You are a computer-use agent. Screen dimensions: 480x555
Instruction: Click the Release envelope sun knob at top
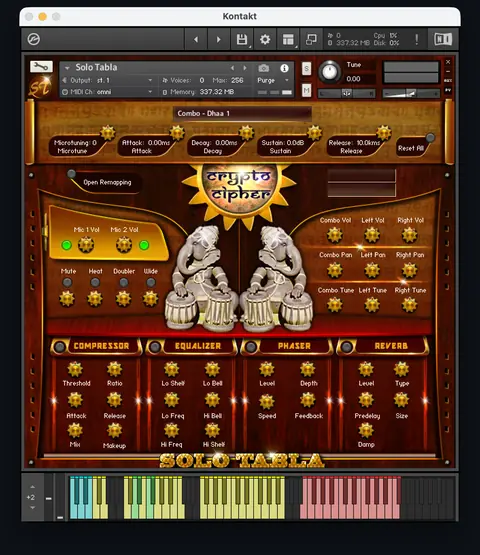pos(384,133)
